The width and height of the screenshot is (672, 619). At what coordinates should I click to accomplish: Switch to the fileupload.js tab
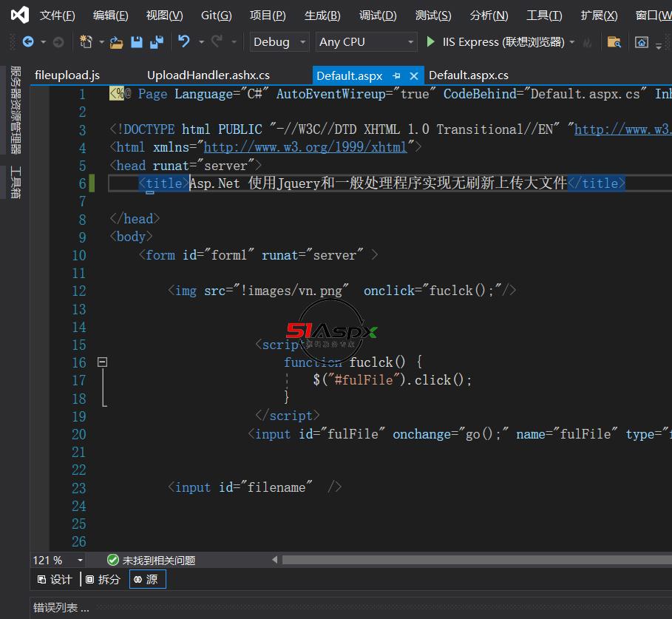pos(67,75)
